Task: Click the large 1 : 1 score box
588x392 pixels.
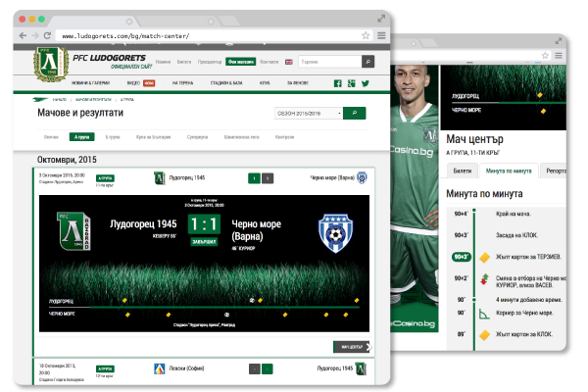Action: [204, 224]
